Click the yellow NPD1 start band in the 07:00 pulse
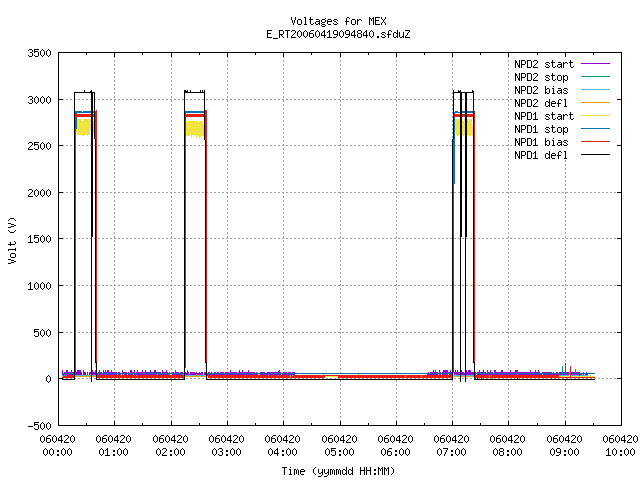640x480 pixels. 464,127
